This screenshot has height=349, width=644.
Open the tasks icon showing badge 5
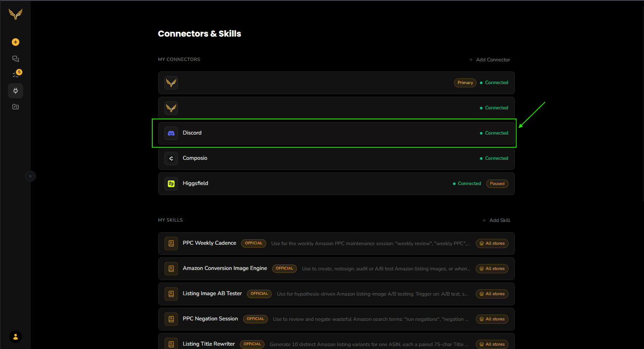tap(16, 74)
